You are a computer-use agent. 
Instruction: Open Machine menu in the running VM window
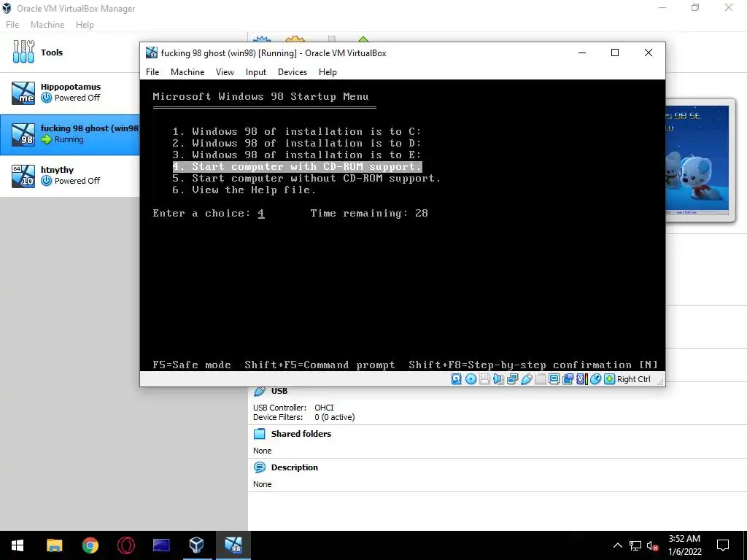point(187,72)
